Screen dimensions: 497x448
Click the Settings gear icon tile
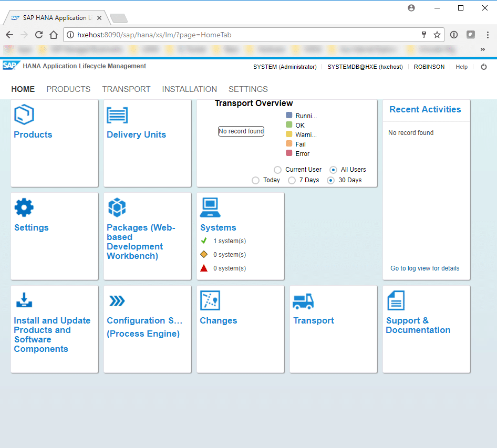24,207
